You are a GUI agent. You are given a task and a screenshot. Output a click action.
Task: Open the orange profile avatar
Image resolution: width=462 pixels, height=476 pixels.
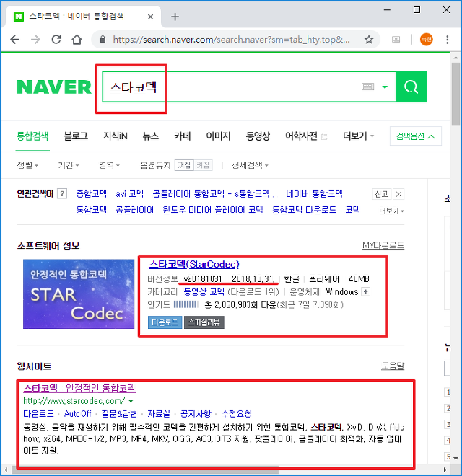point(427,40)
